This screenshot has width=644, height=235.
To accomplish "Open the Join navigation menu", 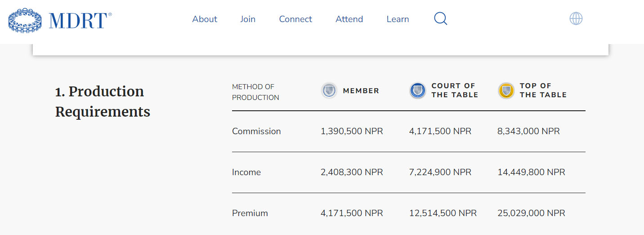I will click(x=248, y=19).
